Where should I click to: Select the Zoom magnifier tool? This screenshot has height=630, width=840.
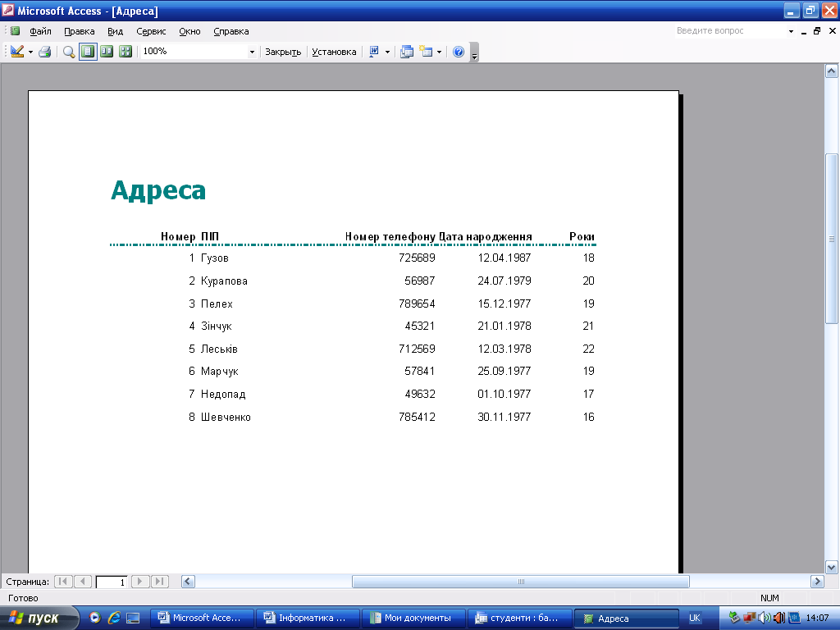(x=69, y=52)
